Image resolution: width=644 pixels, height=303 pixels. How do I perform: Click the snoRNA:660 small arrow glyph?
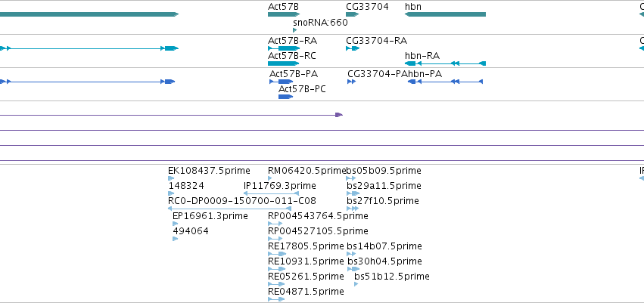(294, 30)
